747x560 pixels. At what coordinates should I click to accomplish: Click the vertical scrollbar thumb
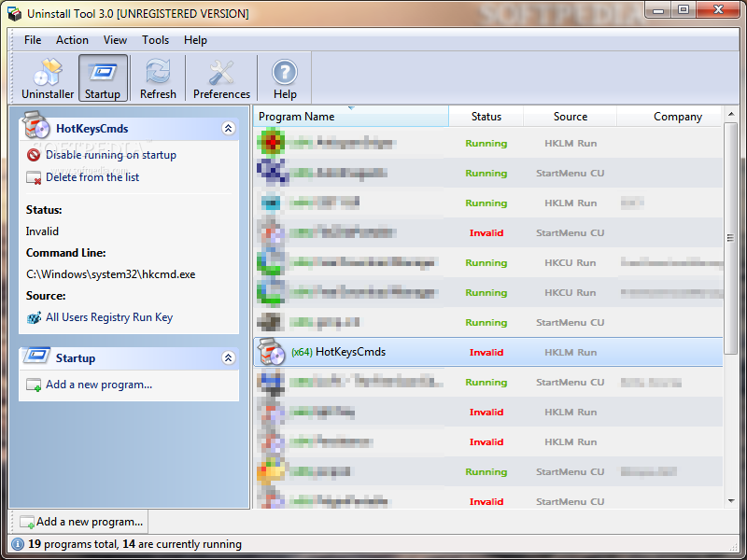click(x=730, y=238)
